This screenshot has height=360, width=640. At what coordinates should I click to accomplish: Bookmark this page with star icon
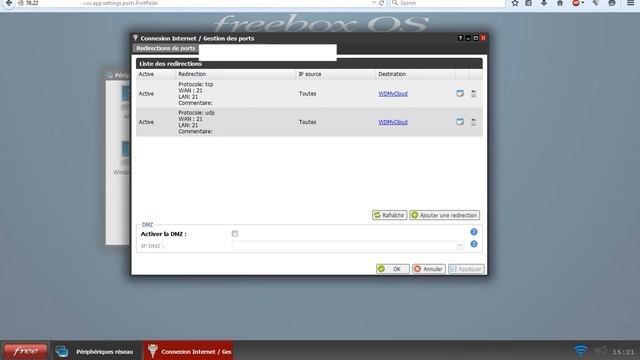515,3
